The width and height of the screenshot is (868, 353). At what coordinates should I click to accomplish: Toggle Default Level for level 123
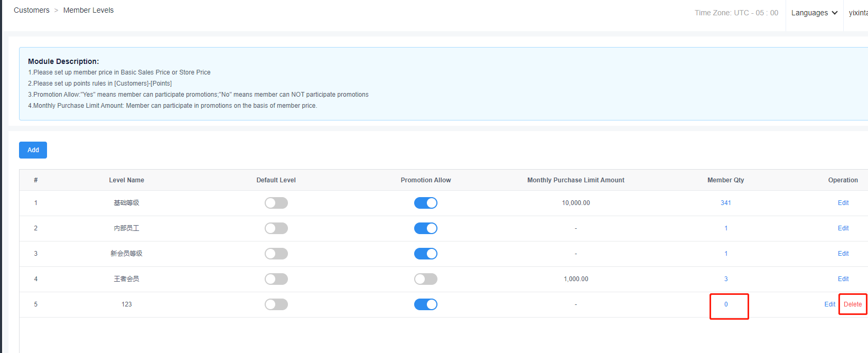coord(276,304)
